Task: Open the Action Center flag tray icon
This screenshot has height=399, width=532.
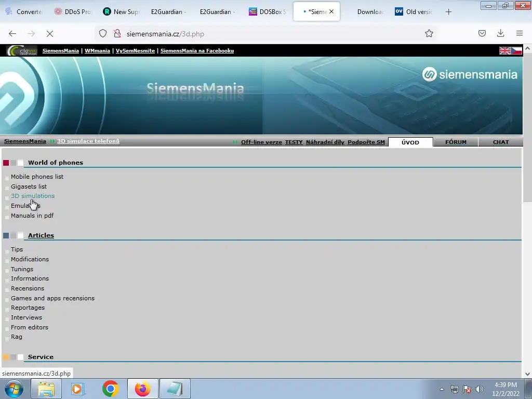Action: pyautogui.click(x=467, y=389)
